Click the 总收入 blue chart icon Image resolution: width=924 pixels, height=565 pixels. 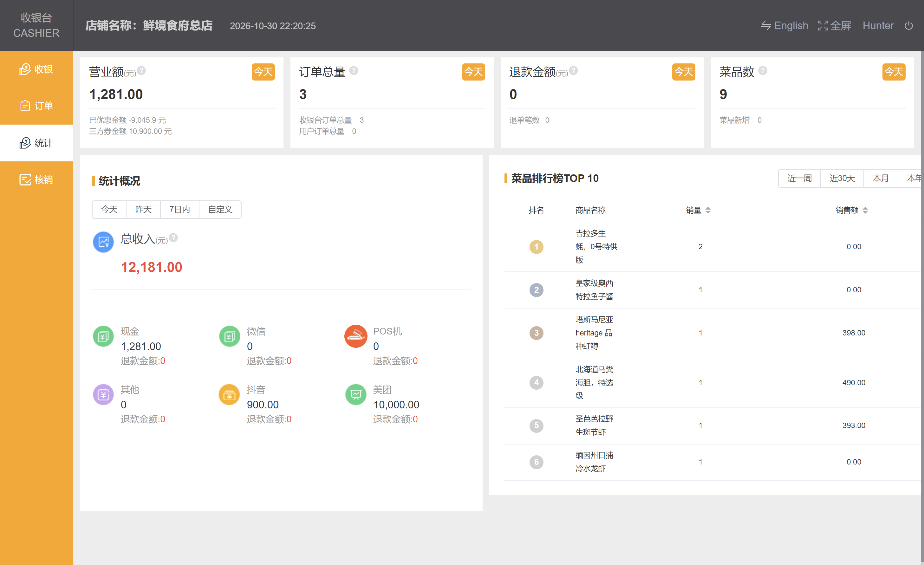tap(103, 242)
